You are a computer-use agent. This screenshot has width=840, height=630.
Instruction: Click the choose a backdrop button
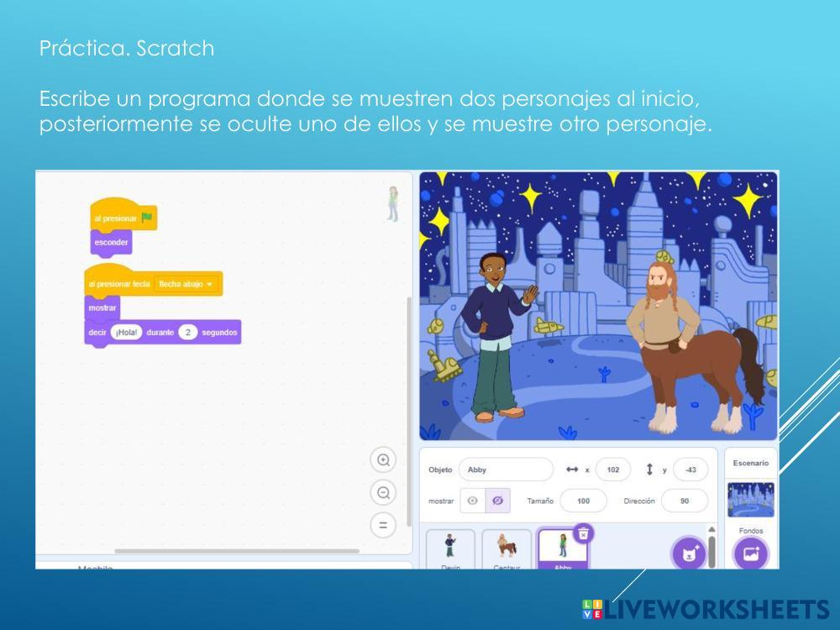750,554
